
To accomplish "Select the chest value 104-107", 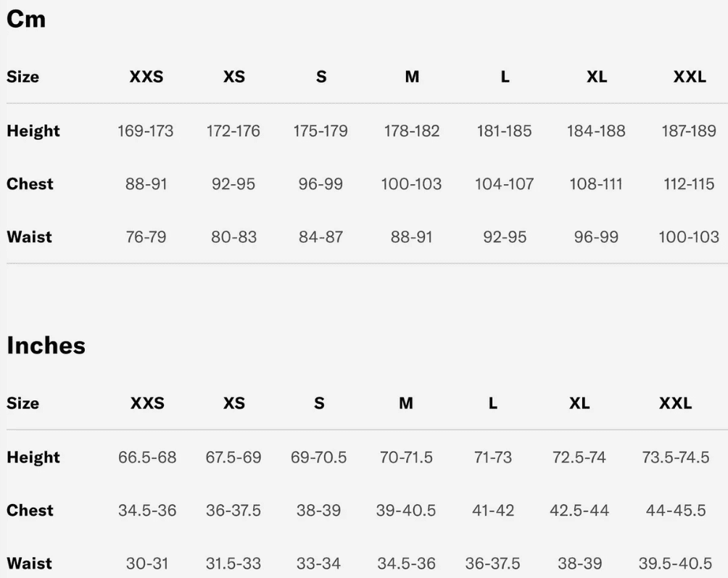I will [504, 184].
